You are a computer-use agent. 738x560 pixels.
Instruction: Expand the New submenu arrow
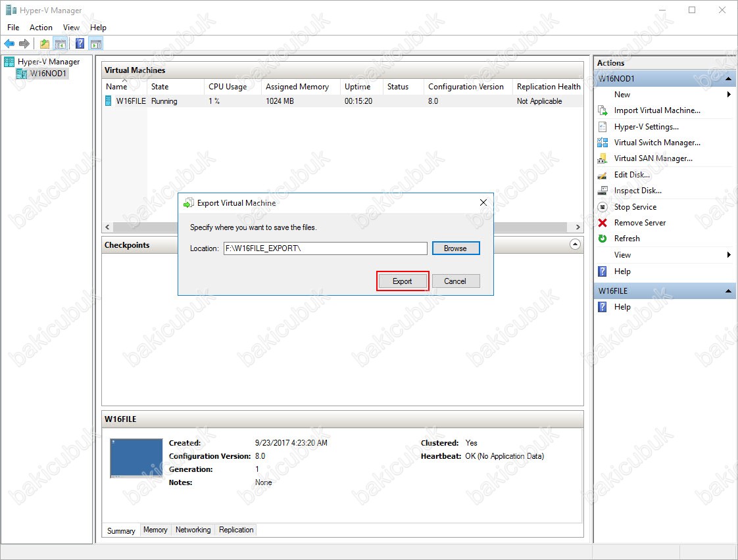(729, 95)
